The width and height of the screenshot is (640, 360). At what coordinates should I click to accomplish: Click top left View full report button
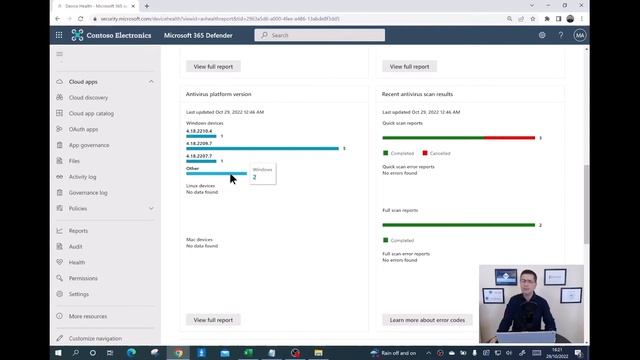pos(213,67)
